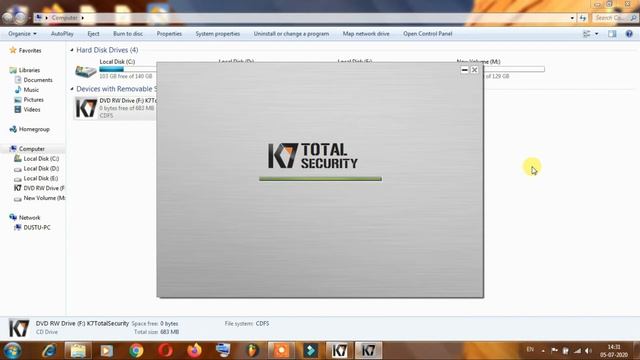Image resolution: width=640 pixels, height=360 pixels.
Task: Open Libraries in the navigation pane
Action: tap(29, 70)
